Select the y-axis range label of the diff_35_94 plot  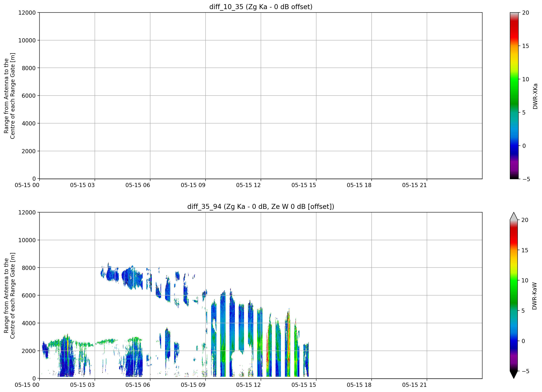tap(10, 295)
